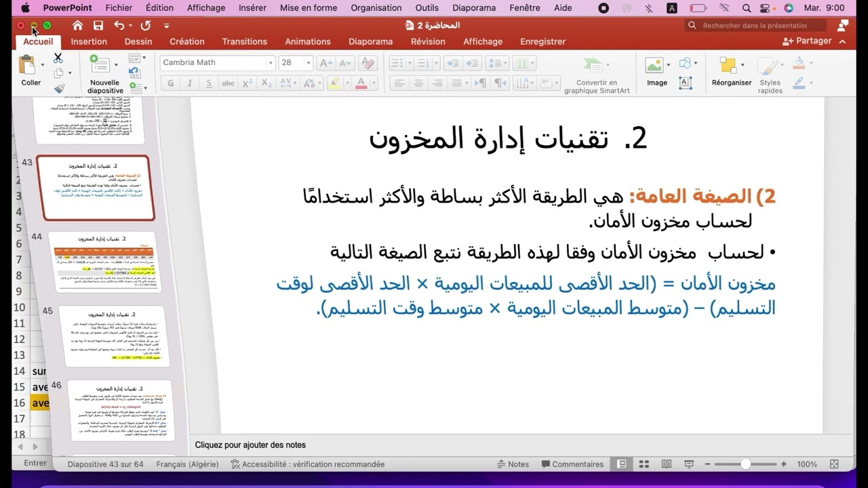Click Convertir en graphique SmartArt
Screen dimensions: 868x488
click(597, 75)
